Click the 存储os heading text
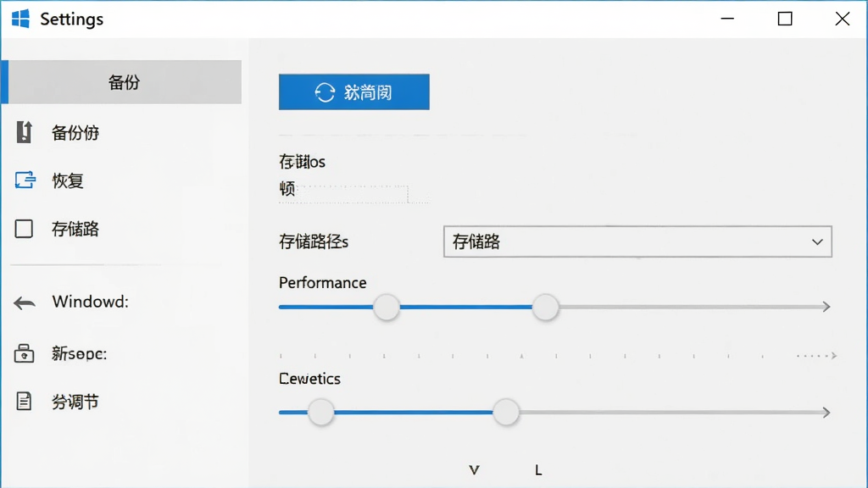868x488 pixels. (x=303, y=162)
